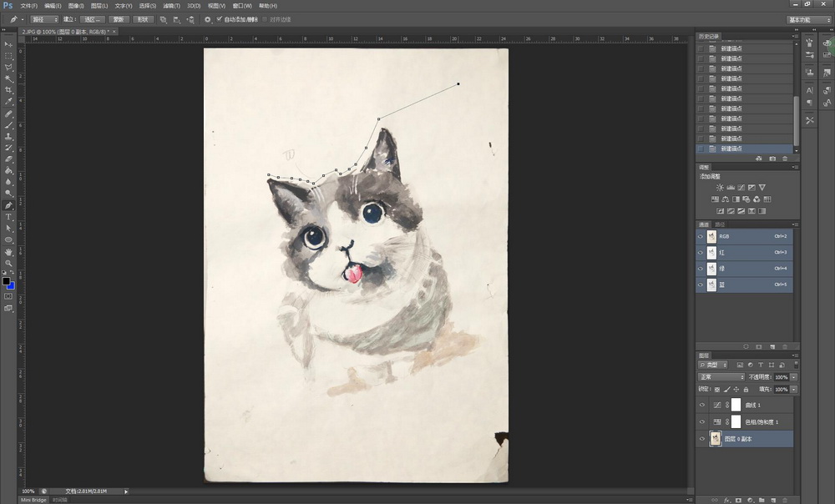Toggle the lock-all padlock in Layers panel

746,390
